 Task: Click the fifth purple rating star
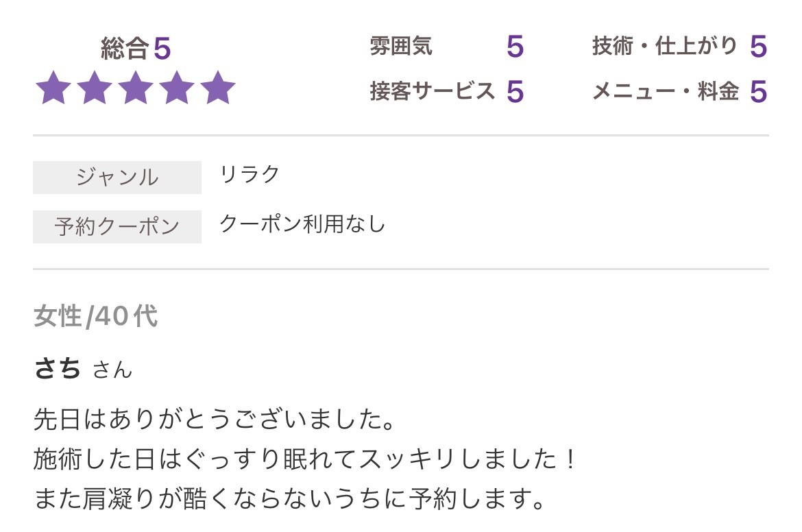coord(218,88)
